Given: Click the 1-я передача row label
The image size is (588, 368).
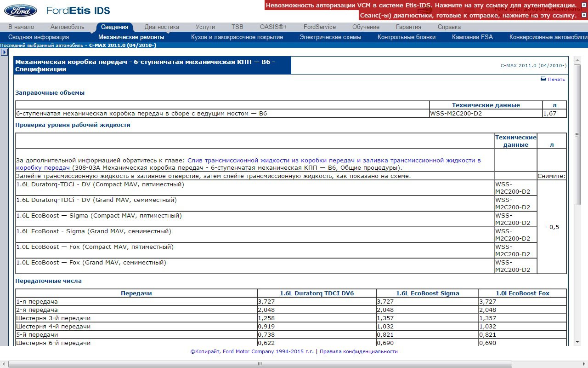Looking at the screenshot, I should 37,301.
